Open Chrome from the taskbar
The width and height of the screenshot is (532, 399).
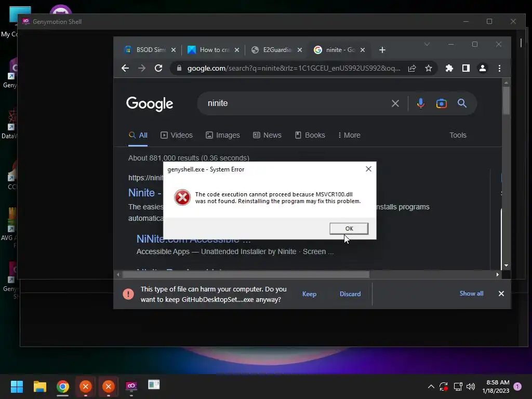pos(63,387)
